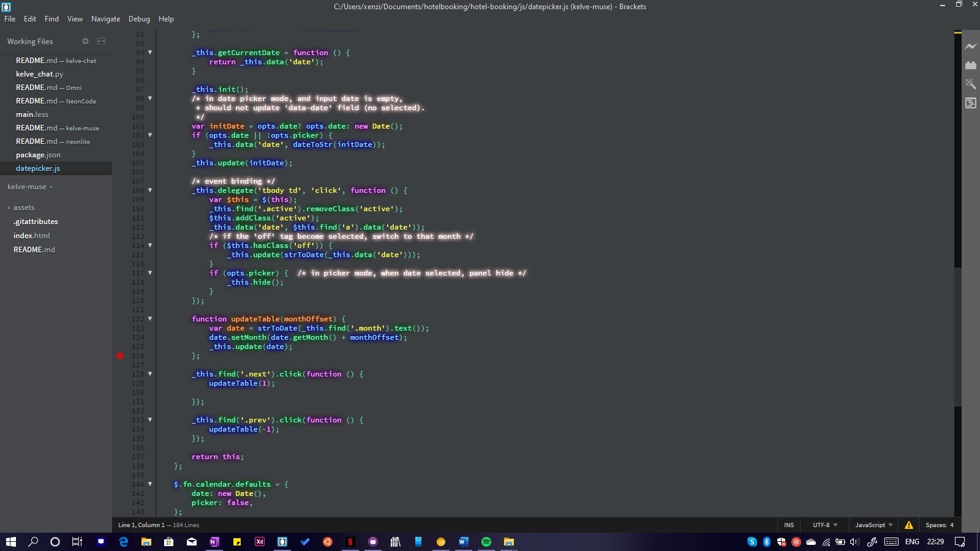The width and height of the screenshot is (980, 551).
Task: Open Netflix from the taskbar
Action: 350,542
